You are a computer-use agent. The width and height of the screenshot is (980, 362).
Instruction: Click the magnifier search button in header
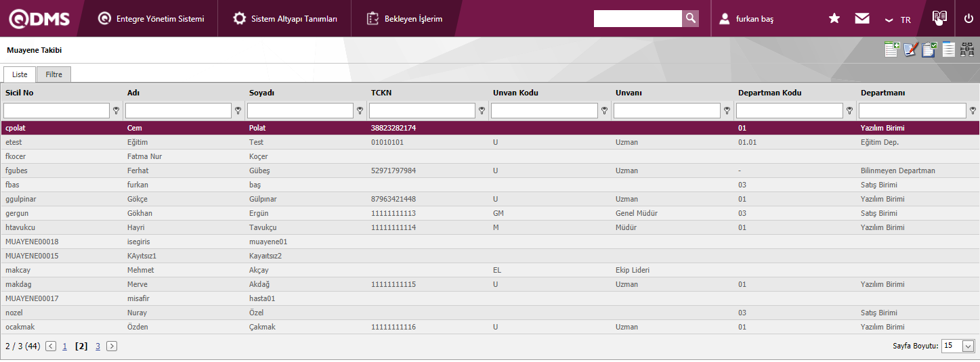(x=690, y=18)
